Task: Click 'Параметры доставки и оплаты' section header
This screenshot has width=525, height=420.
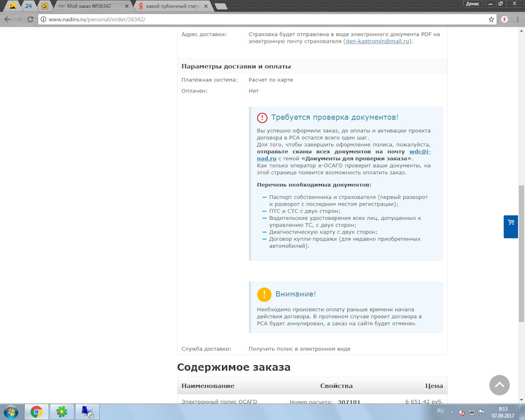Action: (x=236, y=66)
